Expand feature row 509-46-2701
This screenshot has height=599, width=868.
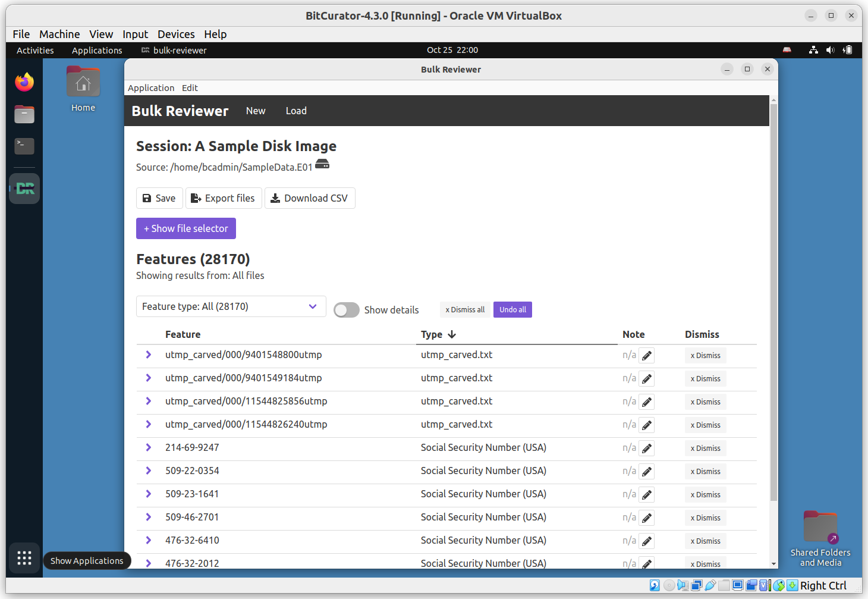[x=149, y=517]
